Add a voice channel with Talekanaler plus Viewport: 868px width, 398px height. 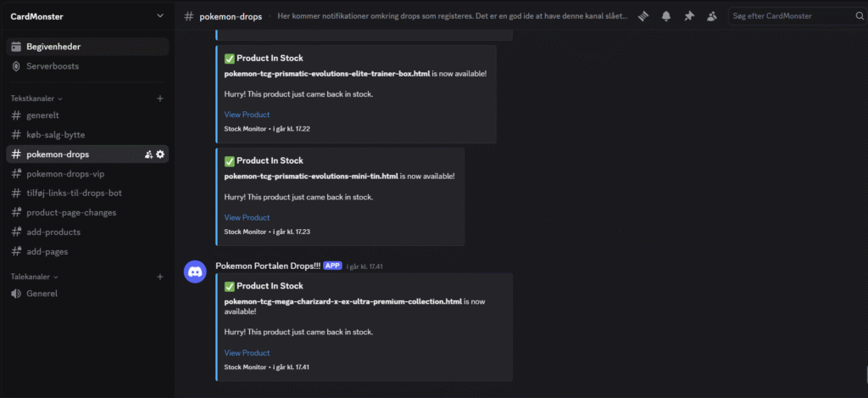(160, 277)
